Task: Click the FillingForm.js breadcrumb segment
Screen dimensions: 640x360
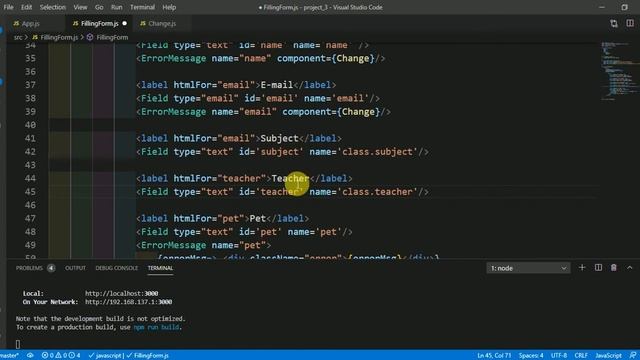Action: click(59, 37)
